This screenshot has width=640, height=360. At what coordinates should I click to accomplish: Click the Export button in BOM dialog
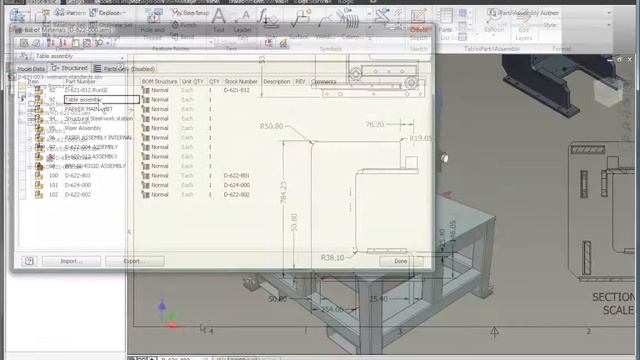[x=135, y=261]
